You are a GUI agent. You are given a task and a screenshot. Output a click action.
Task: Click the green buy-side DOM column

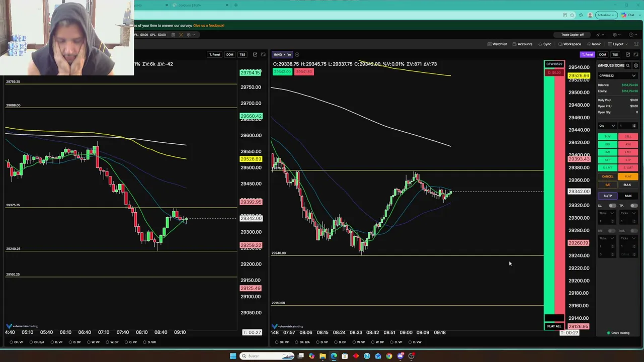549,196
